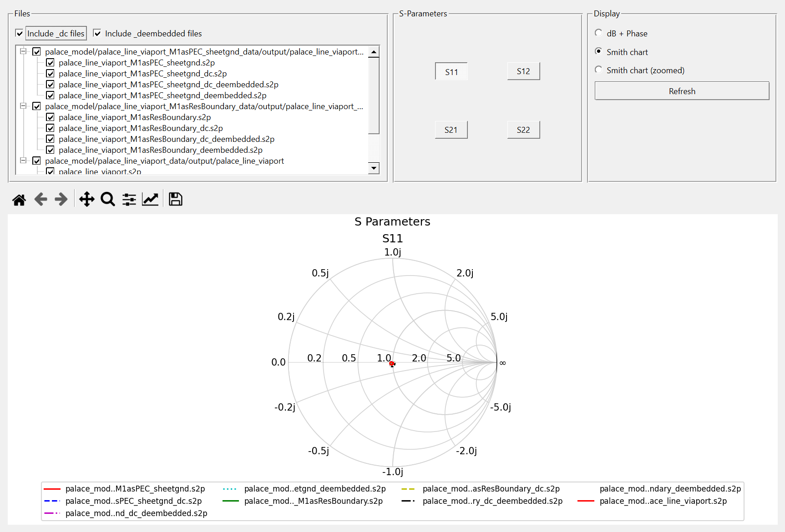Activate the Zoom to rectangle tool

108,199
